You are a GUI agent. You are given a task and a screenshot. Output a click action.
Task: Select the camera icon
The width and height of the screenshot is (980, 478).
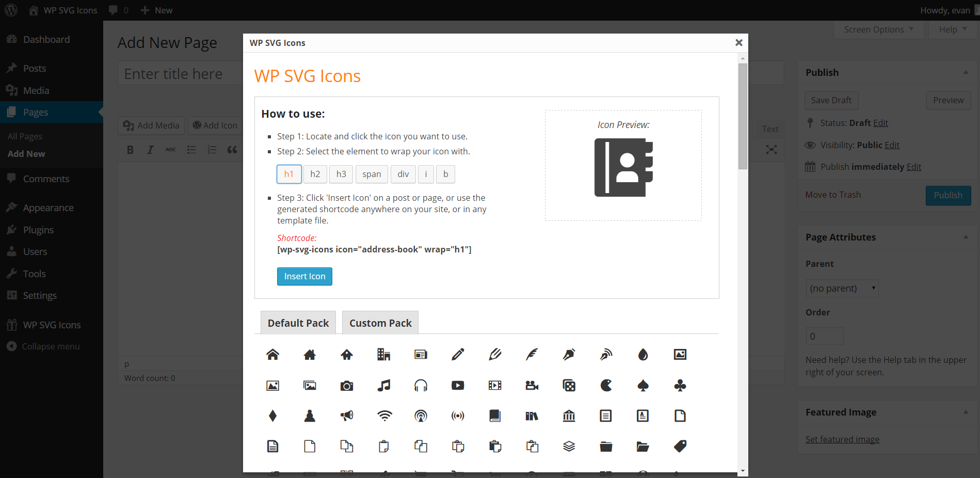[346, 385]
